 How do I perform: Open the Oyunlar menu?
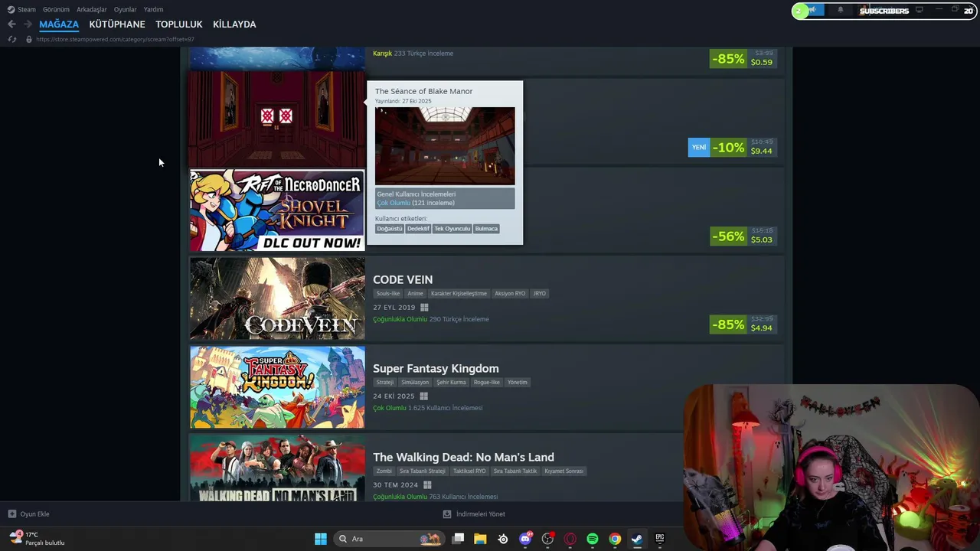pyautogui.click(x=126, y=10)
